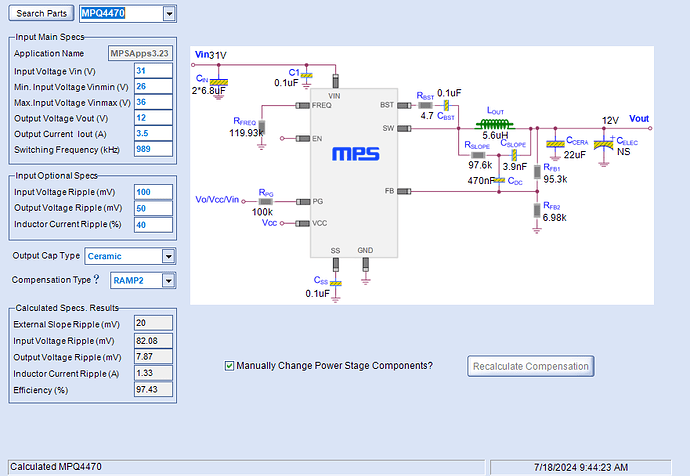Click the RSLOPE 97.6k resistor symbol
The height and width of the screenshot is (476, 690).
coord(478,155)
